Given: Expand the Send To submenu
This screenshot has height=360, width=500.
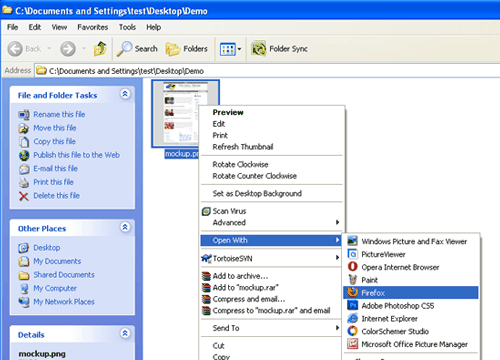Looking at the screenshot, I should 272,328.
